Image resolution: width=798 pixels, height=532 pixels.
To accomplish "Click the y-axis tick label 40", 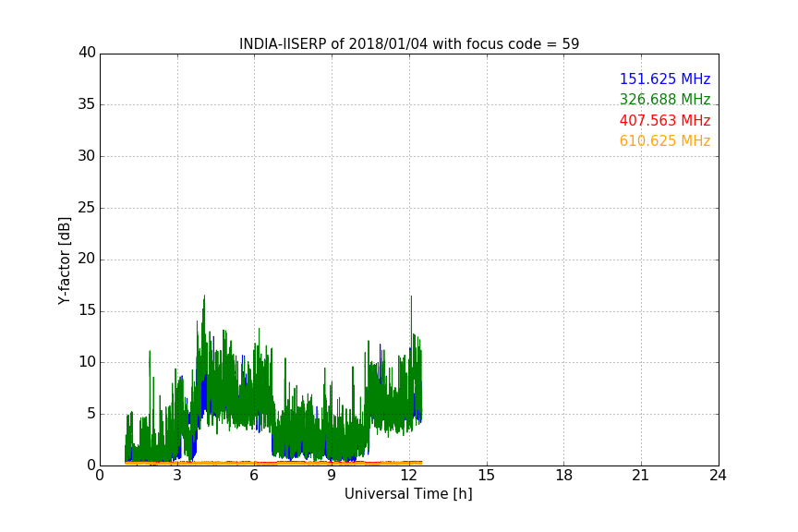I will (x=87, y=53).
